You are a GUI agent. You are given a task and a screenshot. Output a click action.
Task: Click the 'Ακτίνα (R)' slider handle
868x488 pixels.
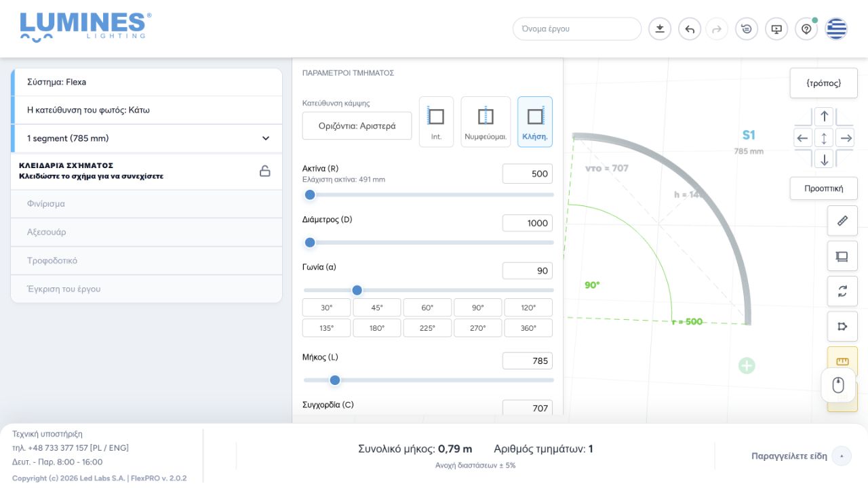click(x=310, y=195)
